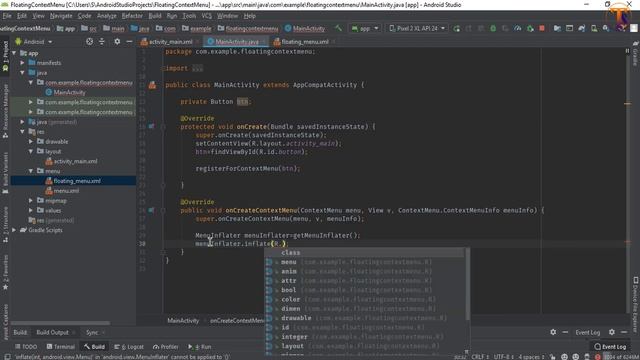The image size is (640, 360).
Task: Click the Attach Debugger to process icon
Action: 530,29
